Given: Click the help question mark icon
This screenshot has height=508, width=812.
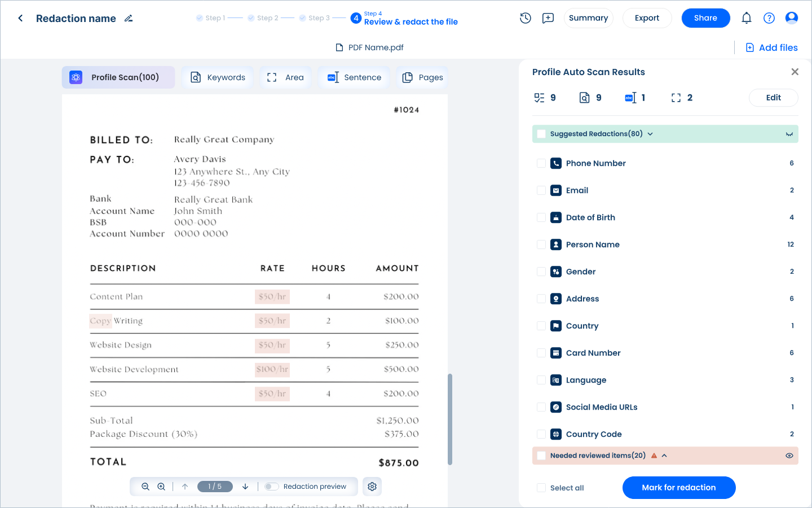Looking at the screenshot, I should [x=769, y=17].
